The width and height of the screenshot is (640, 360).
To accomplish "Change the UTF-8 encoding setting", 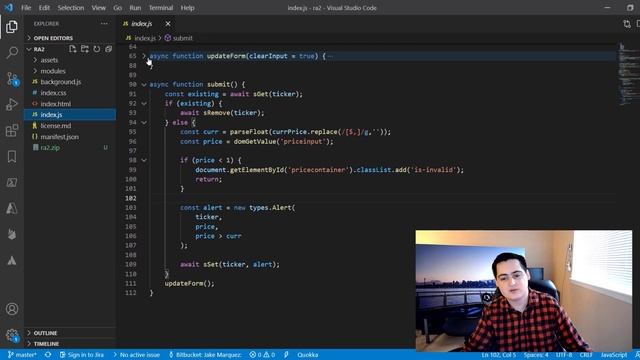I will tap(564, 355).
